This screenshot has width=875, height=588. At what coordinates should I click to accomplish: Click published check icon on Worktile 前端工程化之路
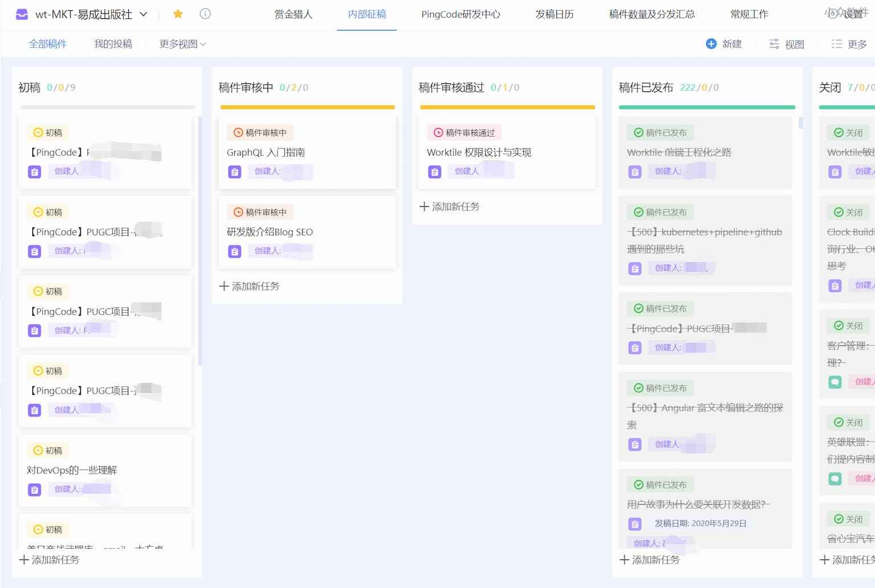638,133
